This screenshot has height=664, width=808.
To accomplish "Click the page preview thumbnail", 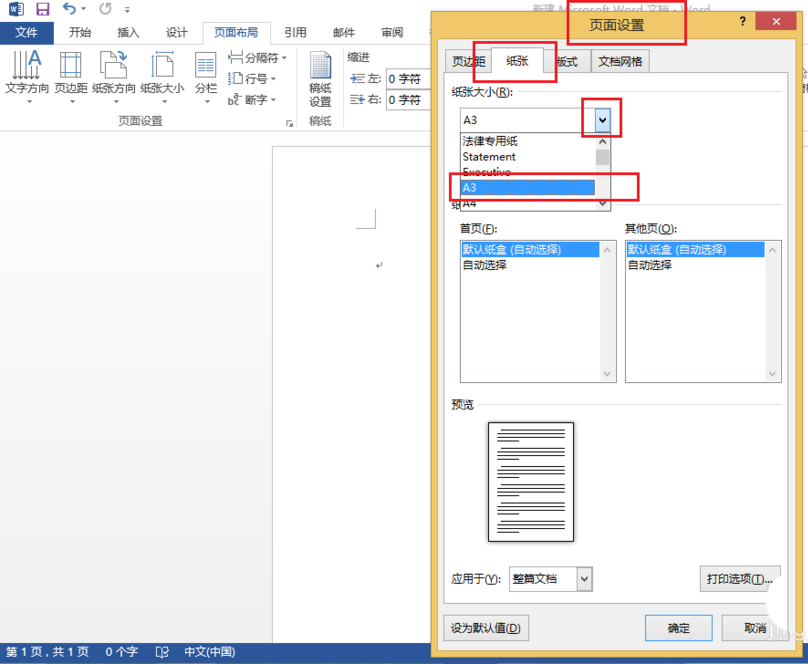I will (531, 482).
